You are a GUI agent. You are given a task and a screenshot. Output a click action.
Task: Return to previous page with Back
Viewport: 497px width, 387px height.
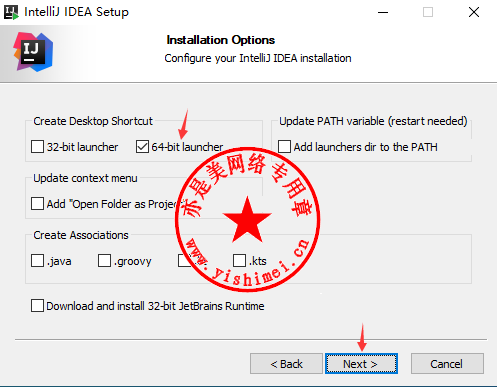click(x=286, y=364)
